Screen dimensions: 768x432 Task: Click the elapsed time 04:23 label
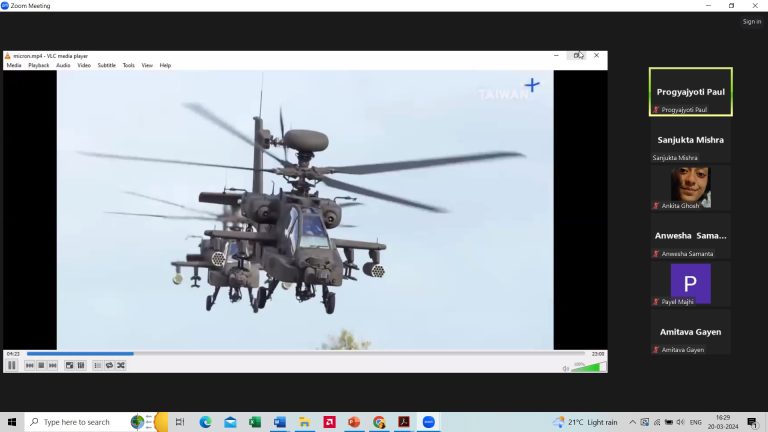[13, 354]
